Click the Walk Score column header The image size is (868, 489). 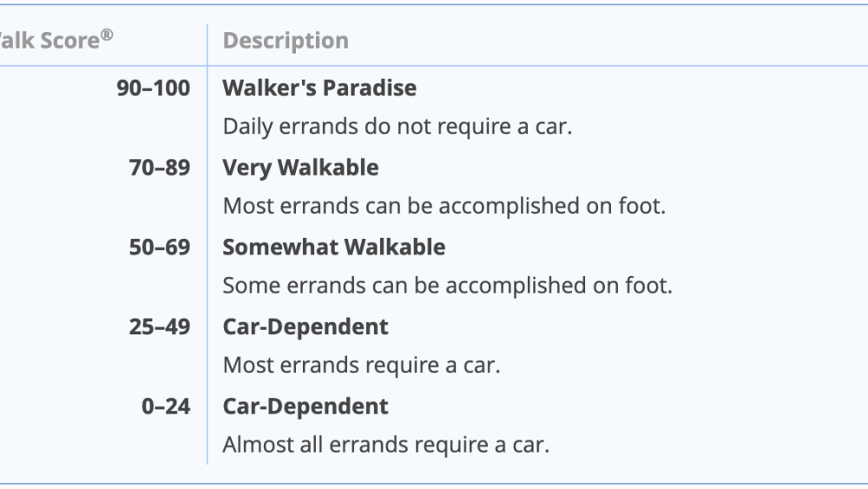click(x=52, y=41)
